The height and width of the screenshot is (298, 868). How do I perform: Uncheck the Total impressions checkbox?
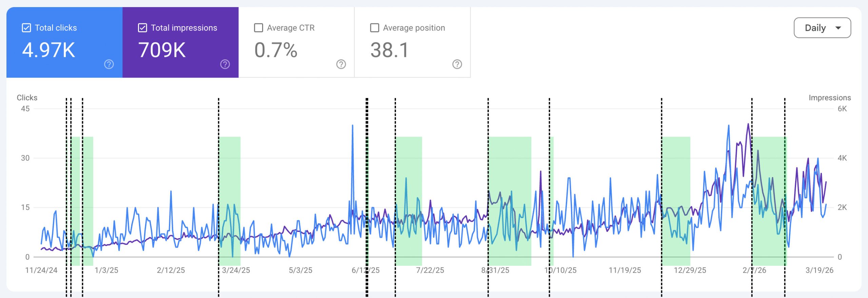(x=142, y=28)
